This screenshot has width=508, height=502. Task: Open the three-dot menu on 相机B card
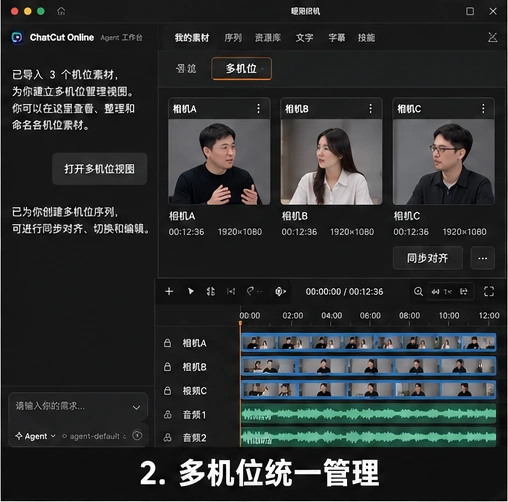tap(371, 108)
